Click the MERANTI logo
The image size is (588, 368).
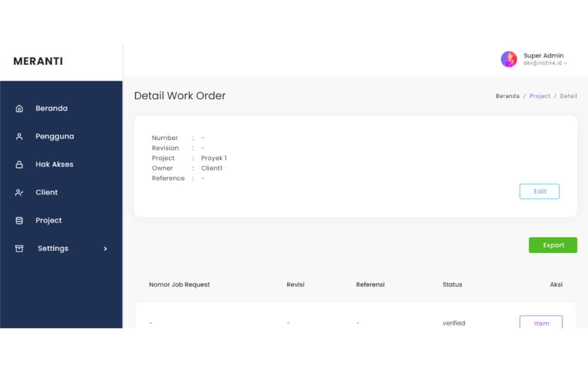pyautogui.click(x=38, y=61)
